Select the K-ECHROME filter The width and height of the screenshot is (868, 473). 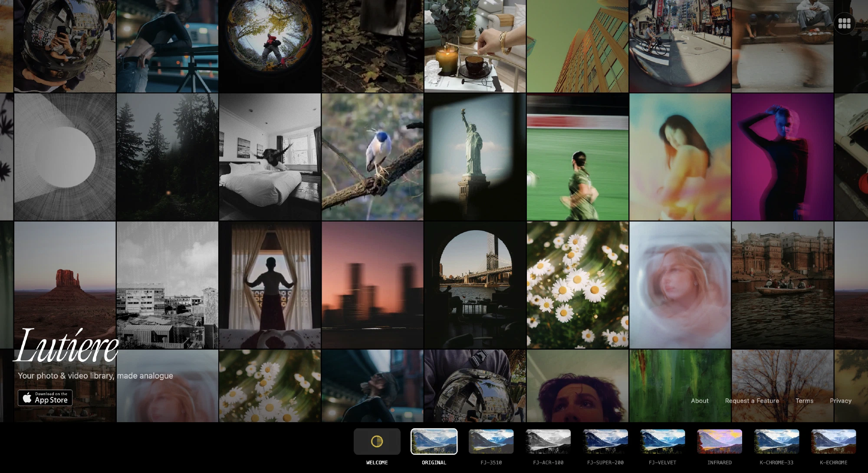coord(833,441)
